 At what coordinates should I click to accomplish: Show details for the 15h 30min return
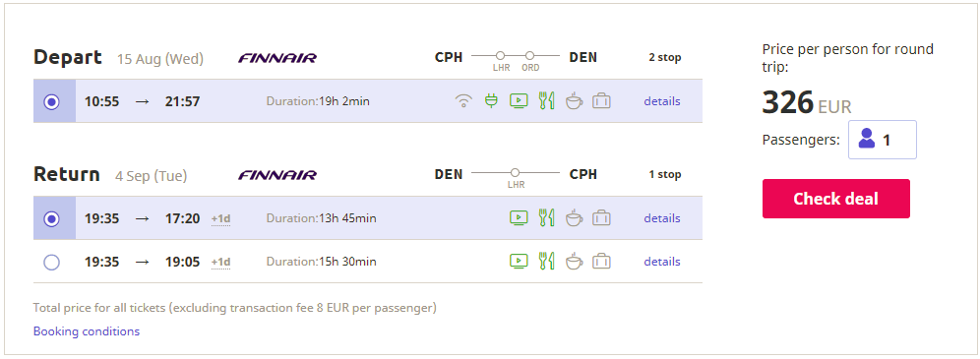click(x=662, y=261)
